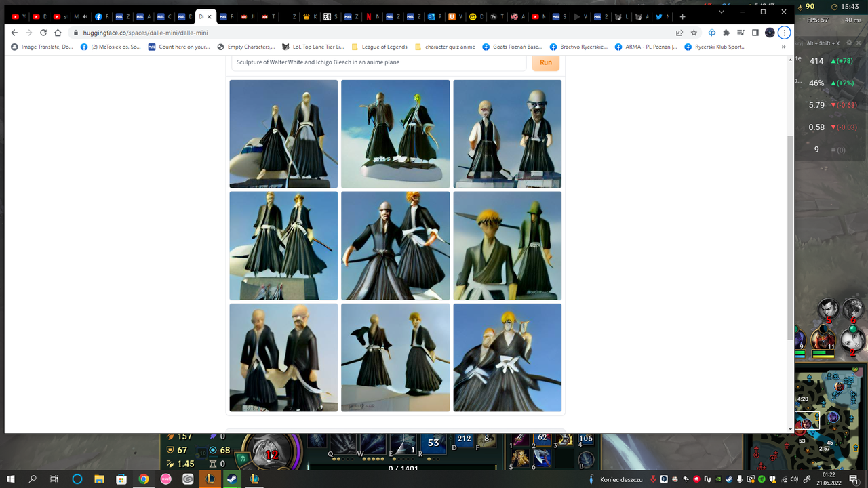Open the Chrome extensions puzzle menu
The image size is (868, 488).
(726, 33)
